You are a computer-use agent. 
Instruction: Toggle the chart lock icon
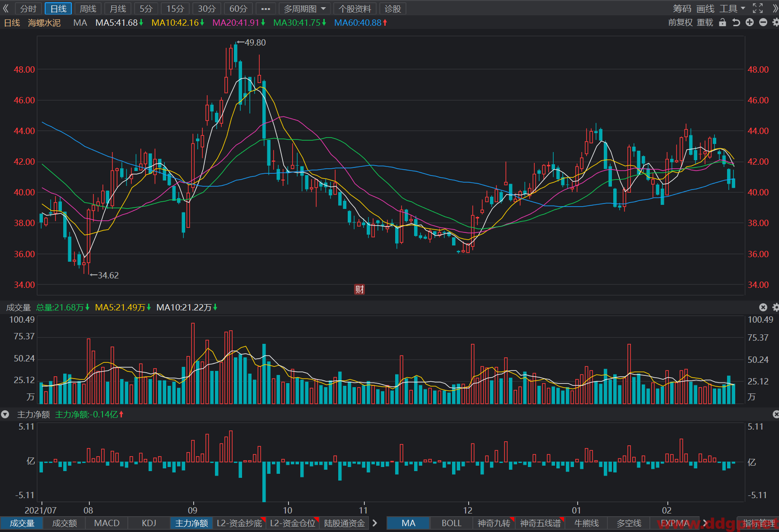pos(723,23)
